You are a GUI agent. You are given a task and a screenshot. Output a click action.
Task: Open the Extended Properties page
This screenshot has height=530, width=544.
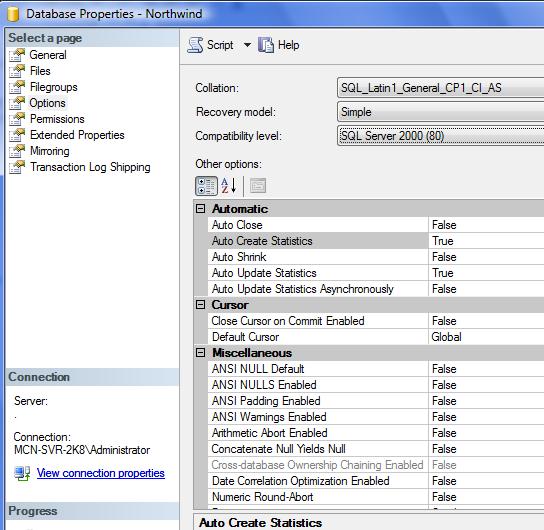[77, 135]
